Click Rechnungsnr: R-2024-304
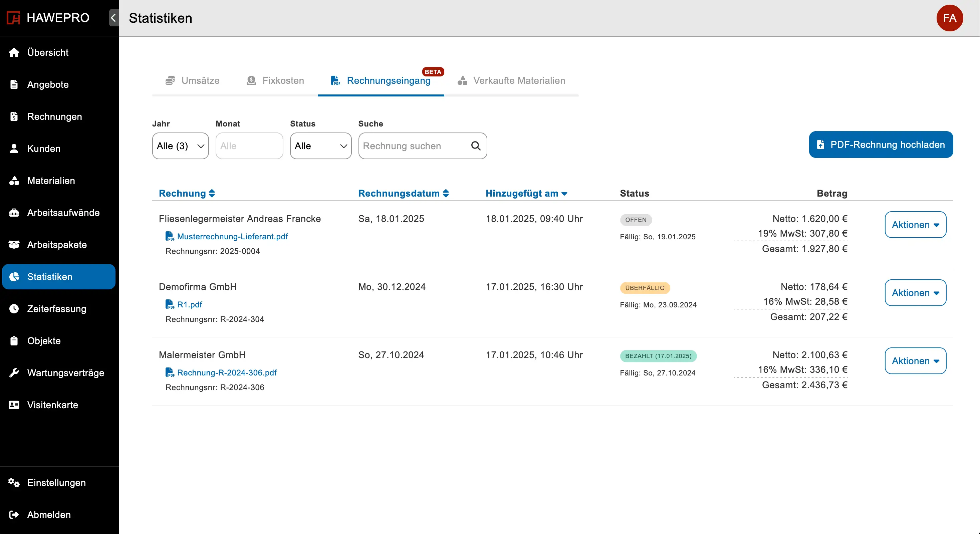Viewport: 980px width, 534px height. pyautogui.click(x=215, y=319)
